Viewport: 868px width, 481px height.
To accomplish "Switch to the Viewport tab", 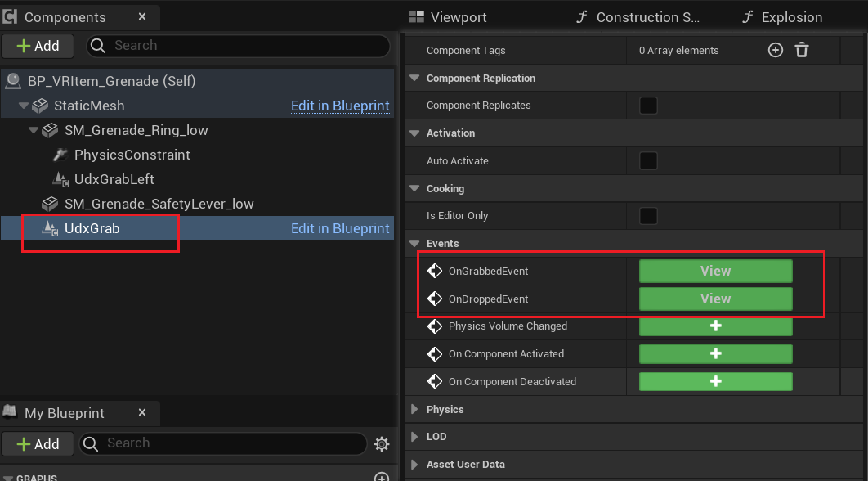I will click(458, 17).
